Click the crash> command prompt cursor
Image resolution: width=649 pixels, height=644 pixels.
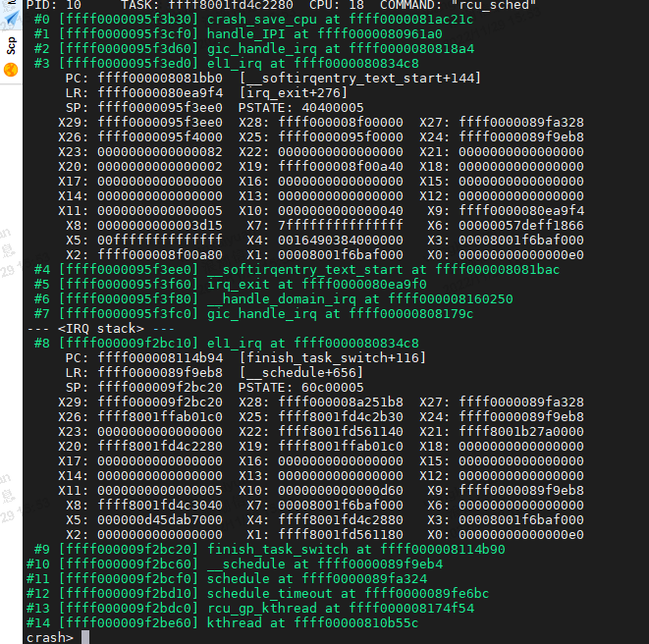(x=85, y=637)
